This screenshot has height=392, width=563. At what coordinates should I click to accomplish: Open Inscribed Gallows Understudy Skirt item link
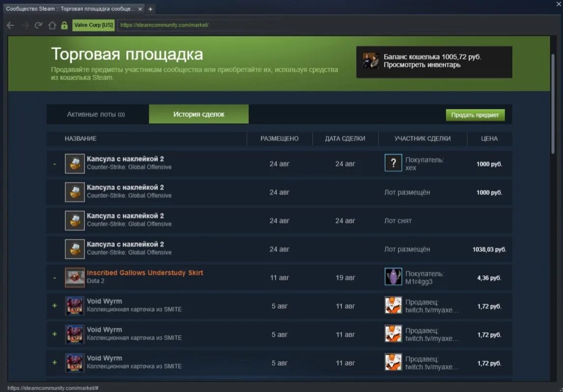145,273
